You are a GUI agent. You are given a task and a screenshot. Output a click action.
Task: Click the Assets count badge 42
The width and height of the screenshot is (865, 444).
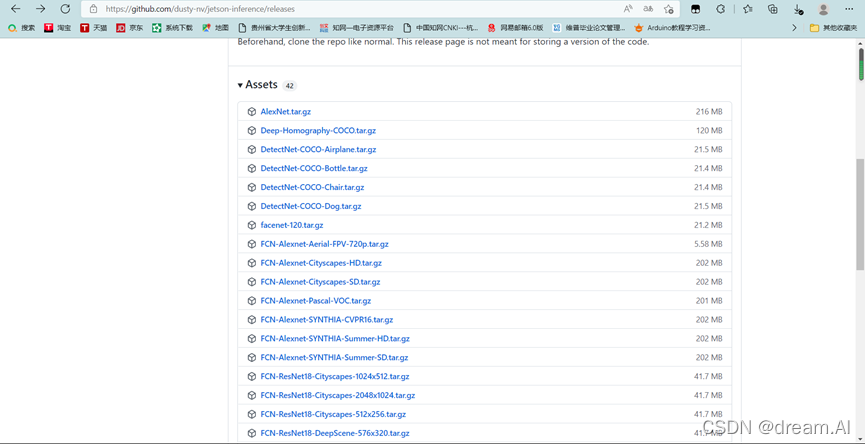click(290, 85)
